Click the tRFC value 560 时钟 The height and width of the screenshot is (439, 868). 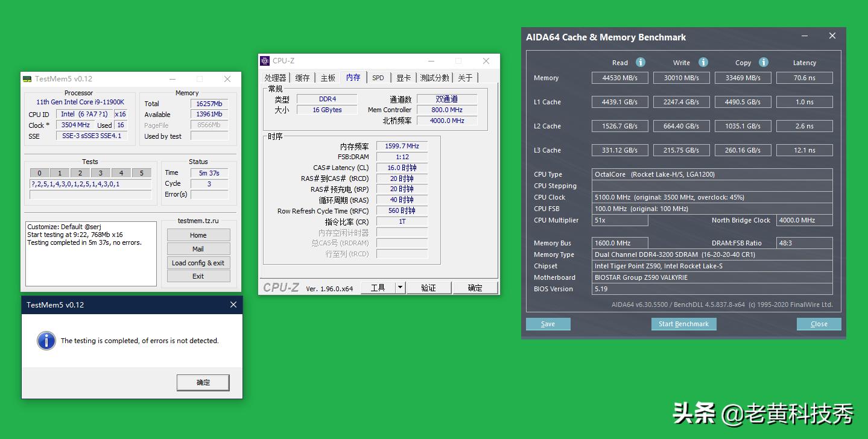[402, 210]
